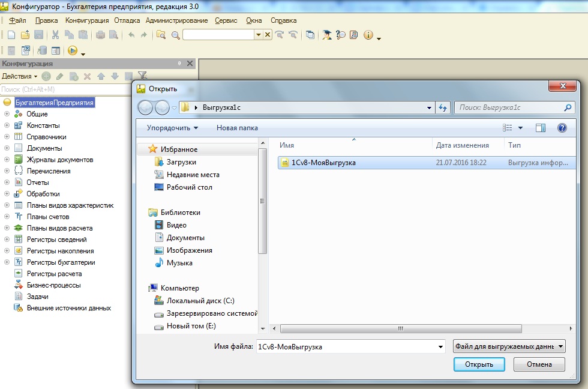The image size is (588, 389).
Task: Select the 1Cv8-МояВыгрузка file
Action: [x=427, y=163]
